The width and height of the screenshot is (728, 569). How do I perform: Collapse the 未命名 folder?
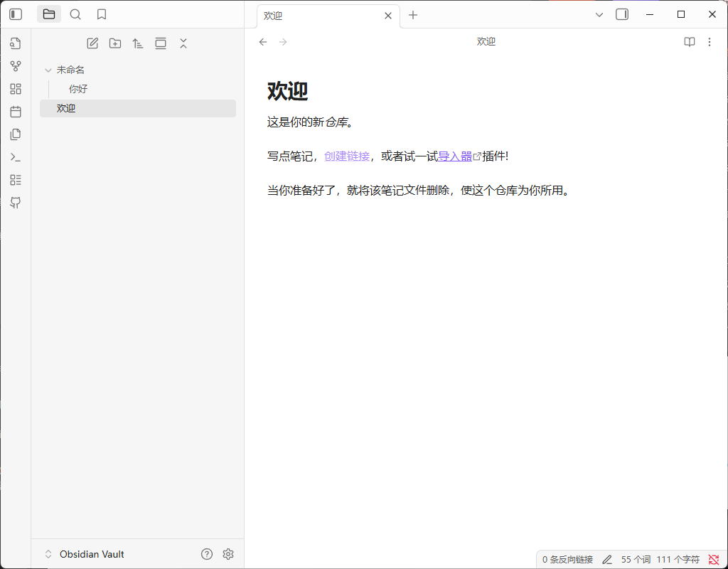(x=48, y=70)
